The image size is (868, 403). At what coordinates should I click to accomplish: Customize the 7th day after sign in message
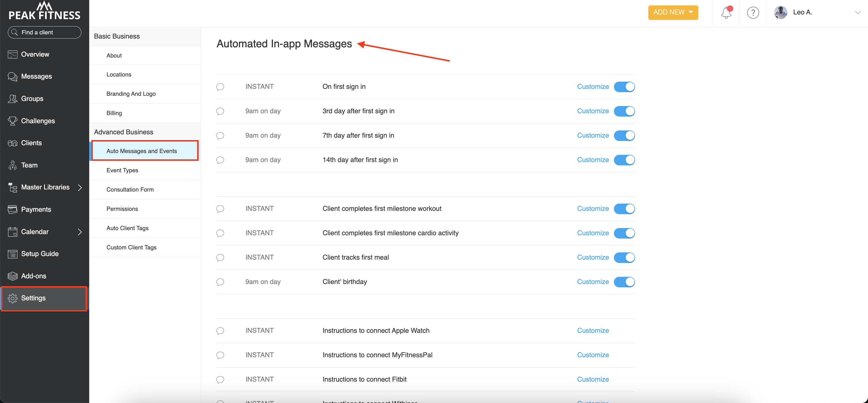tap(593, 135)
